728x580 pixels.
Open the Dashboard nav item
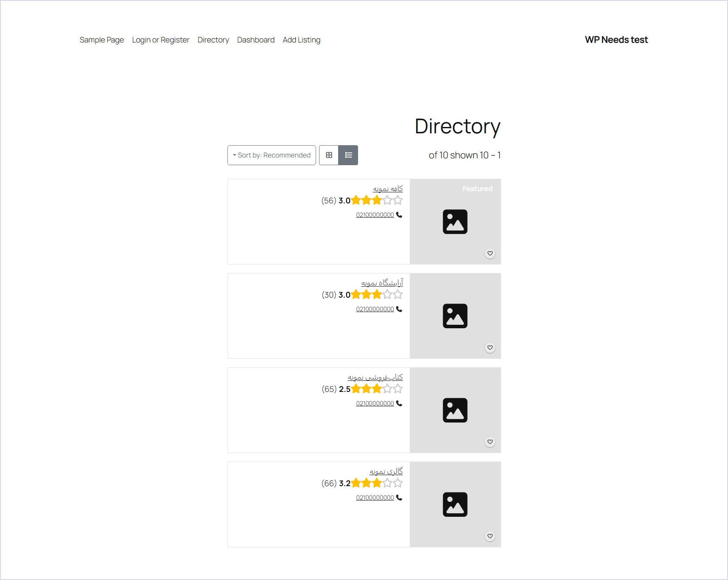coord(256,40)
